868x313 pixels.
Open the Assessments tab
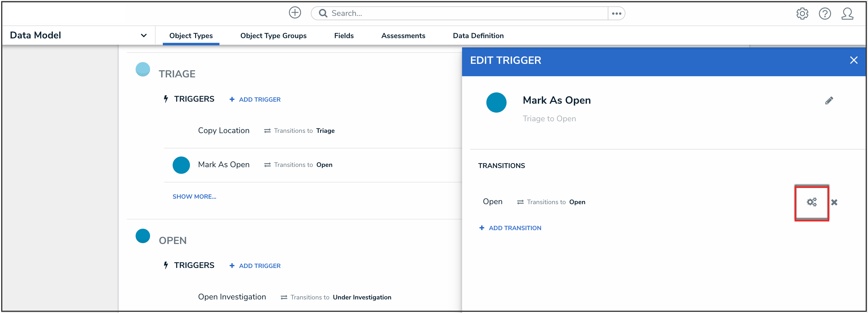[x=403, y=36]
